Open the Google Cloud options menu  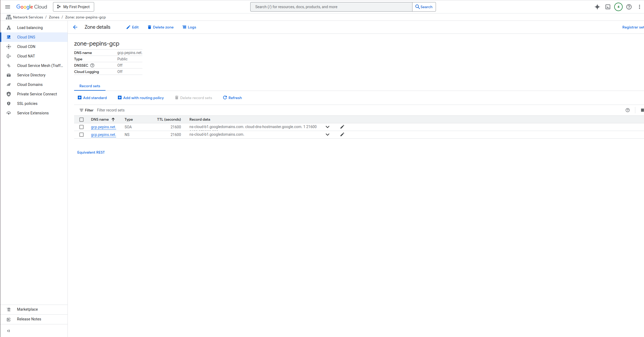640,7
